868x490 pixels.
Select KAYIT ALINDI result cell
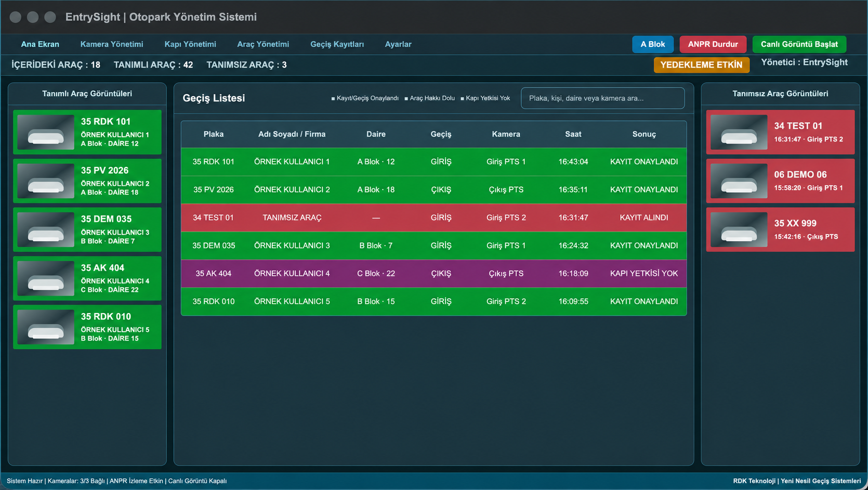tap(644, 217)
